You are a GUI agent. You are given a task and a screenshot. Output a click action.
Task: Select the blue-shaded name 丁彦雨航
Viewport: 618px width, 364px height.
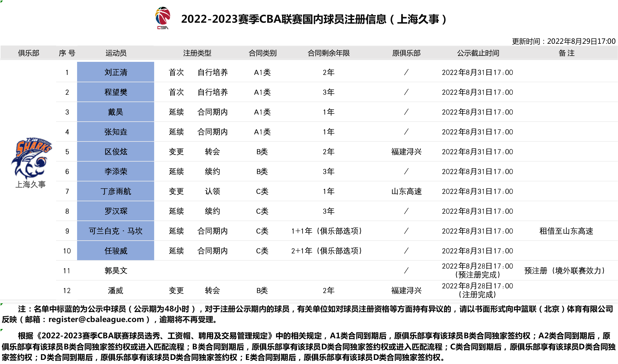click(115, 191)
